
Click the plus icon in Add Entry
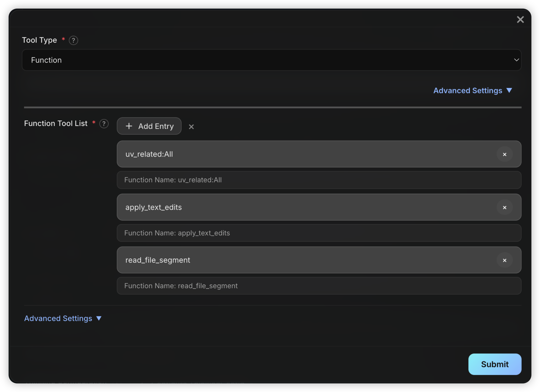(129, 126)
